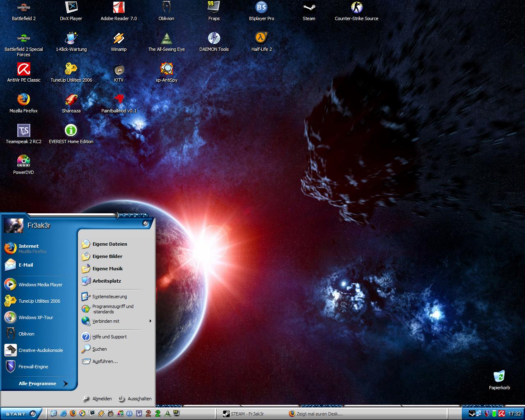Open AntiVir PE Classic desktop icon
The height and width of the screenshot is (420, 525).
[x=24, y=73]
